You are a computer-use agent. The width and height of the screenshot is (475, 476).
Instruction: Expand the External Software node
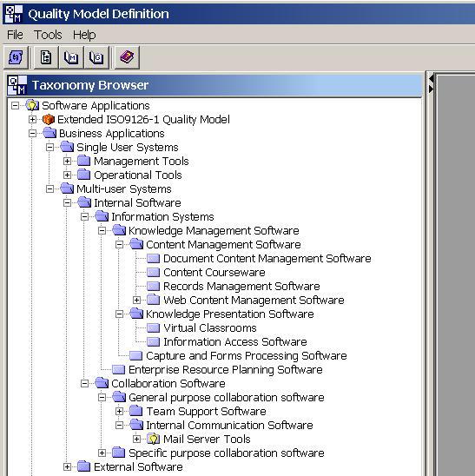67,467
